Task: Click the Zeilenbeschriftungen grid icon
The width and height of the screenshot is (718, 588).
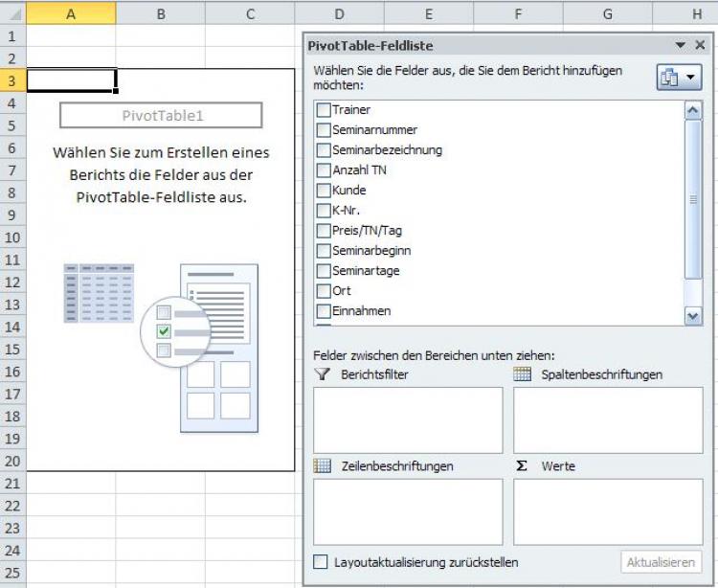Action: pos(322,466)
